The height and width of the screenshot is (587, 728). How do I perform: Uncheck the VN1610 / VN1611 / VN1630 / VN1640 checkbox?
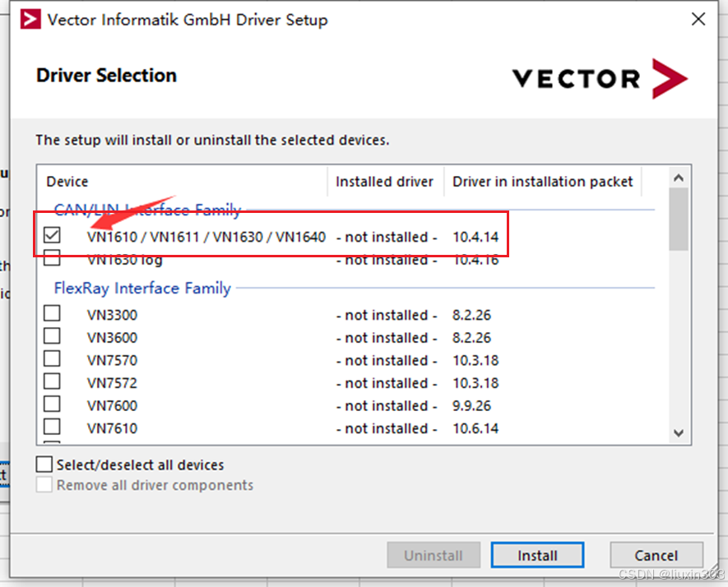(52, 235)
